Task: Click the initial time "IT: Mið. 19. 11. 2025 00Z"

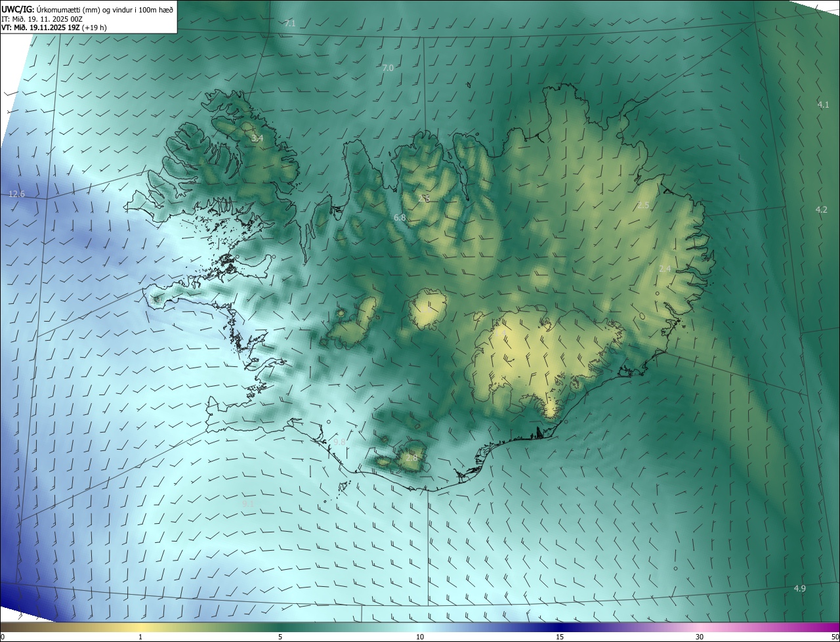Action: pos(43,19)
